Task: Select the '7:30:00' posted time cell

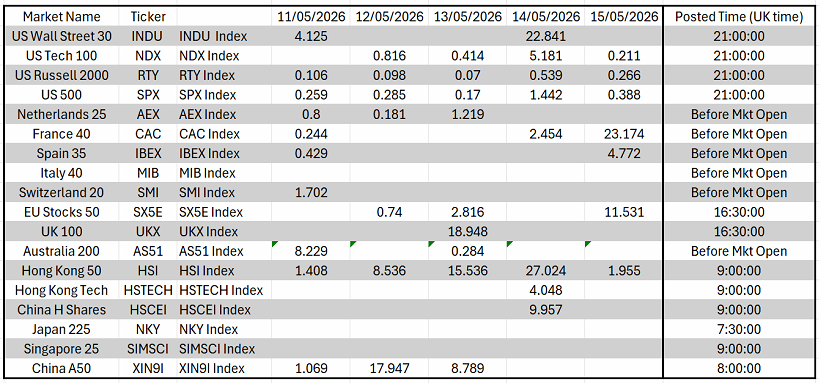Action: tap(739, 329)
